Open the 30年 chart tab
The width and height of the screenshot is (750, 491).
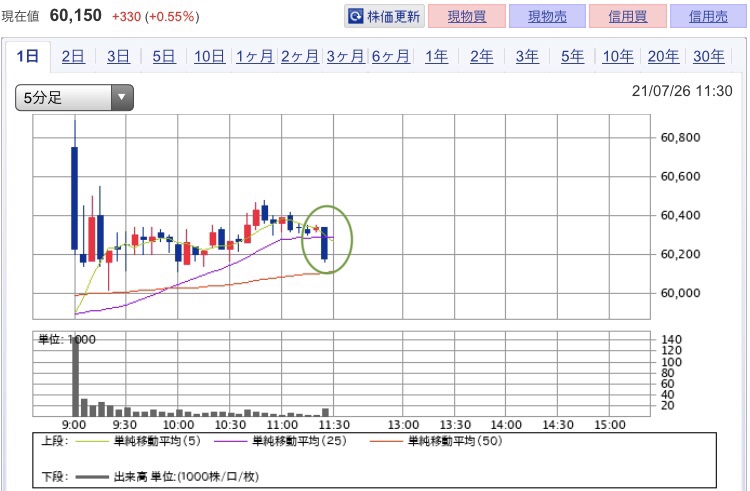(x=709, y=57)
